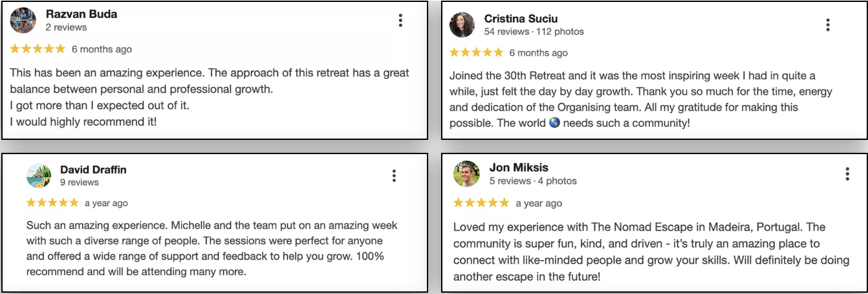Click Cristina Suciu's profile avatar

tap(463, 25)
